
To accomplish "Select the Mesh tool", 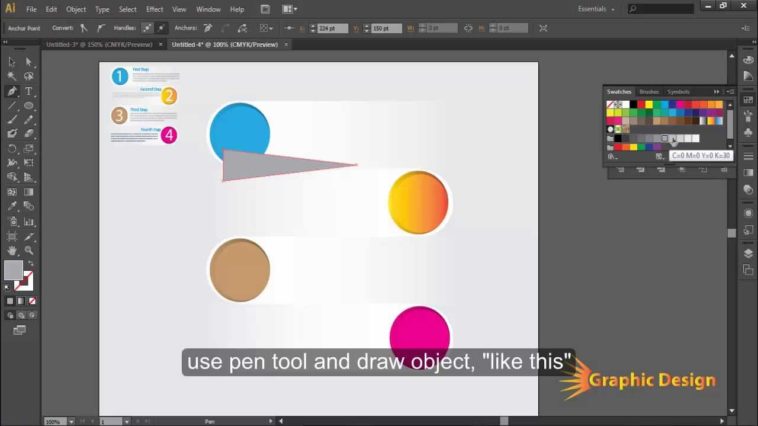I will click(x=12, y=192).
